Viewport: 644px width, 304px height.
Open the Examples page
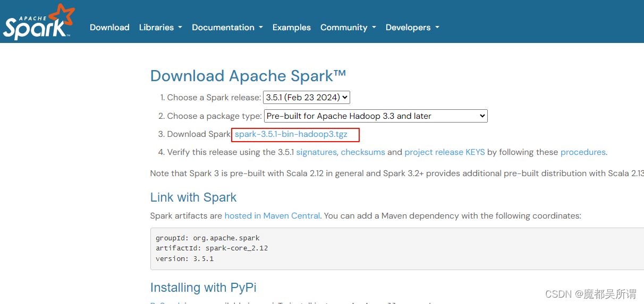pyautogui.click(x=292, y=28)
